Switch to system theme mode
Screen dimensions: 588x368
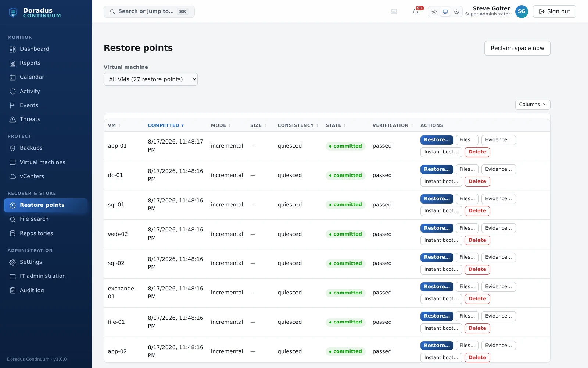445,11
